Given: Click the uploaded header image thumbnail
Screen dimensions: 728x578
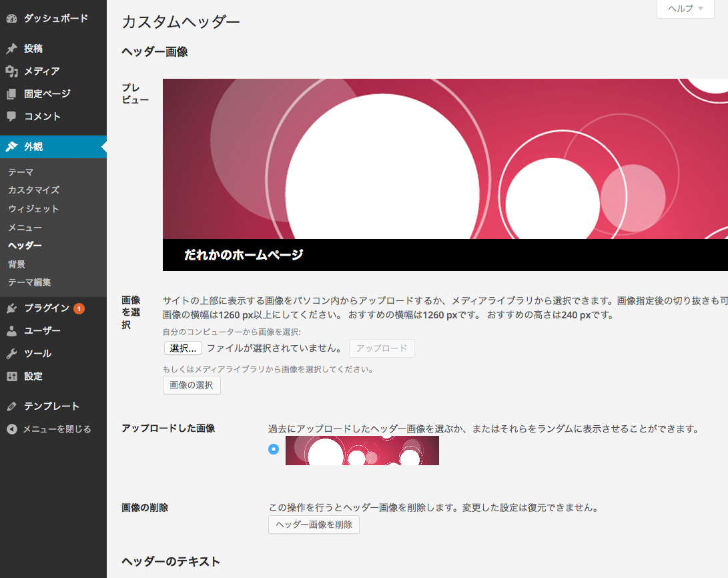Looking at the screenshot, I should click(362, 451).
